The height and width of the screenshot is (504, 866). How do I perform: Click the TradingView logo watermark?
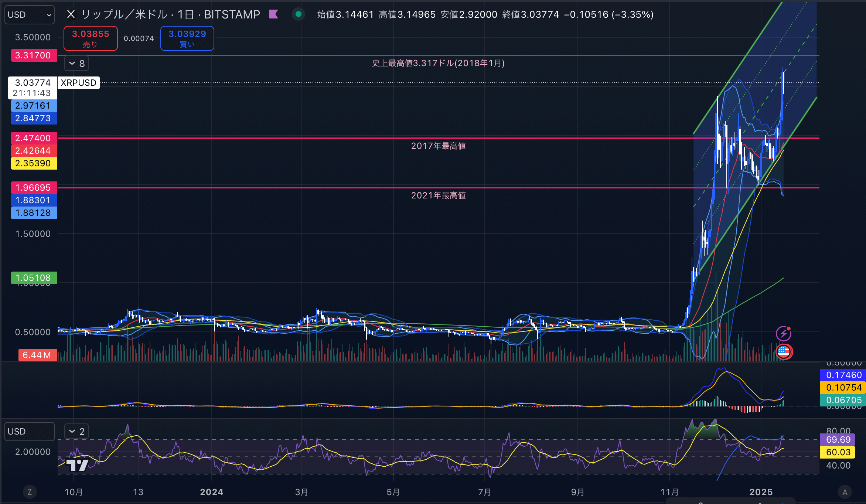tap(78, 465)
